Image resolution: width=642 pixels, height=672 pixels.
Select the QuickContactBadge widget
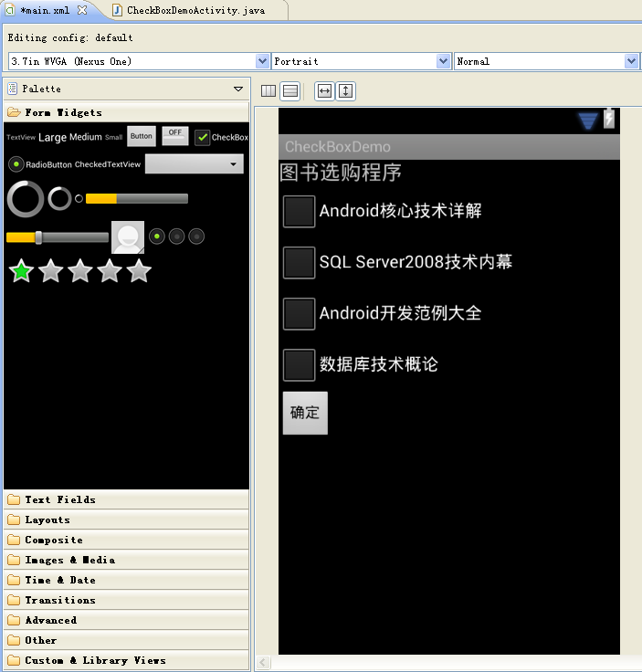click(x=128, y=237)
